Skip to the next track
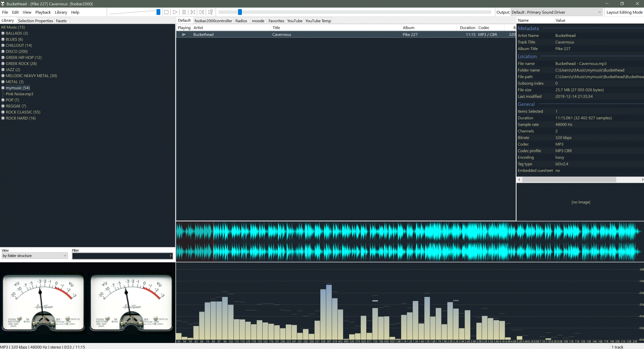The height and width of the screenshot is (349, 644). click(x=202, y=12)
